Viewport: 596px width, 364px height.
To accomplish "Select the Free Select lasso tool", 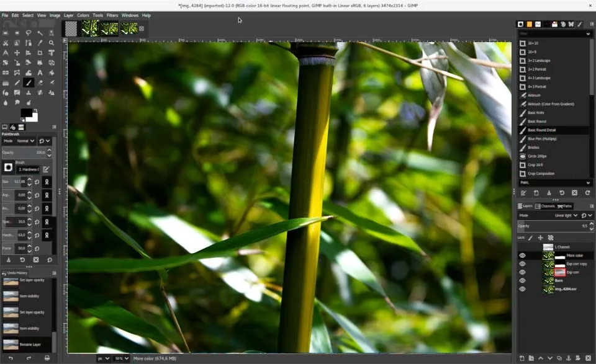I will (x=29, y=33).
